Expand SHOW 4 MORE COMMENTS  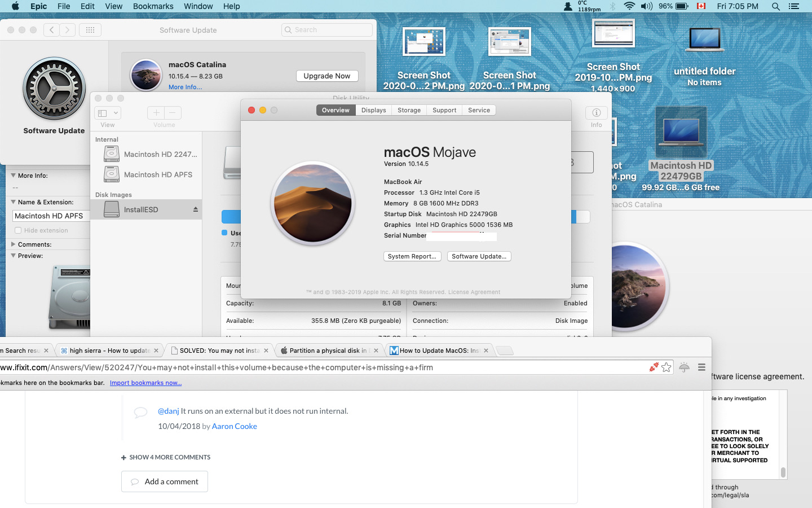[166, 457]
